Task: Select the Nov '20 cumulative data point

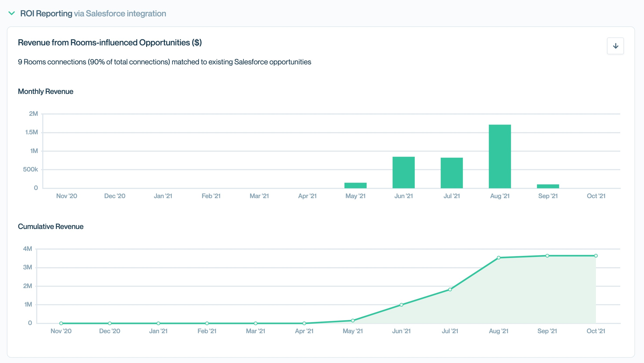Action: (61, 323)
